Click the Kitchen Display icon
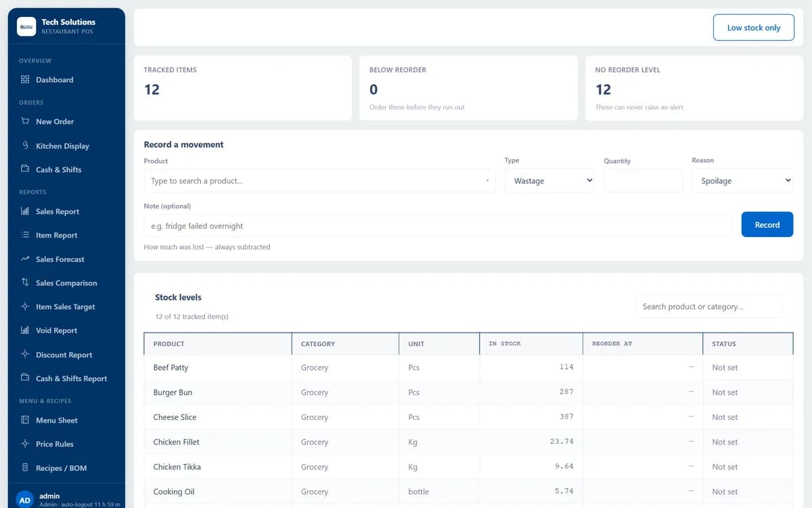812x508 pixels. [x=25, y=146]
